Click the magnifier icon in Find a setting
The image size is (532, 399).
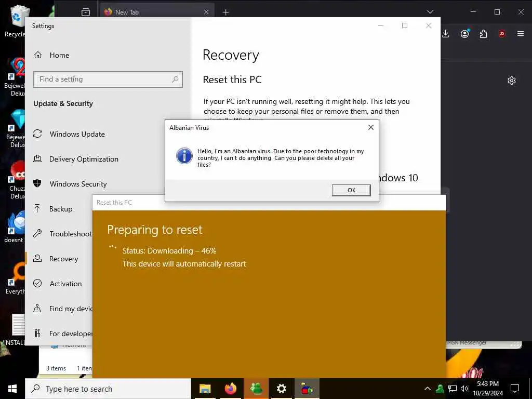click(x=175, y=79)
